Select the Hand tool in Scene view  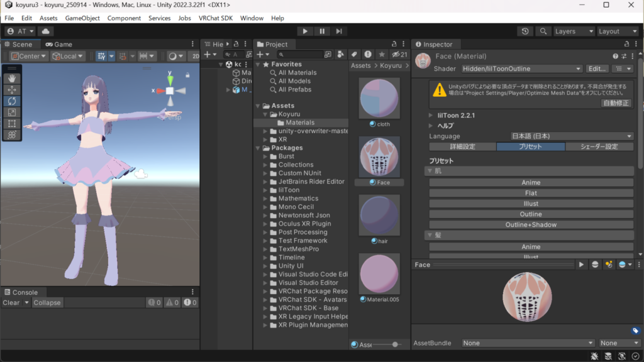coord(13,79)
